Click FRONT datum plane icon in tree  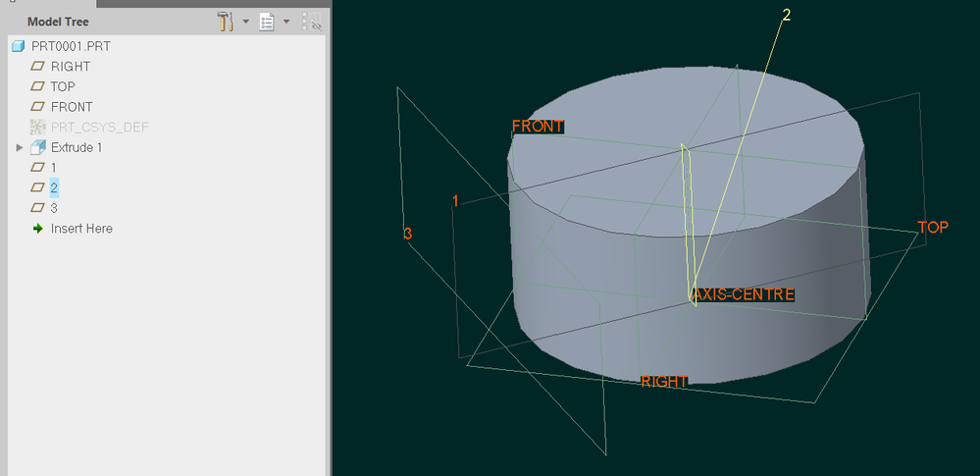tap(38, 107)
